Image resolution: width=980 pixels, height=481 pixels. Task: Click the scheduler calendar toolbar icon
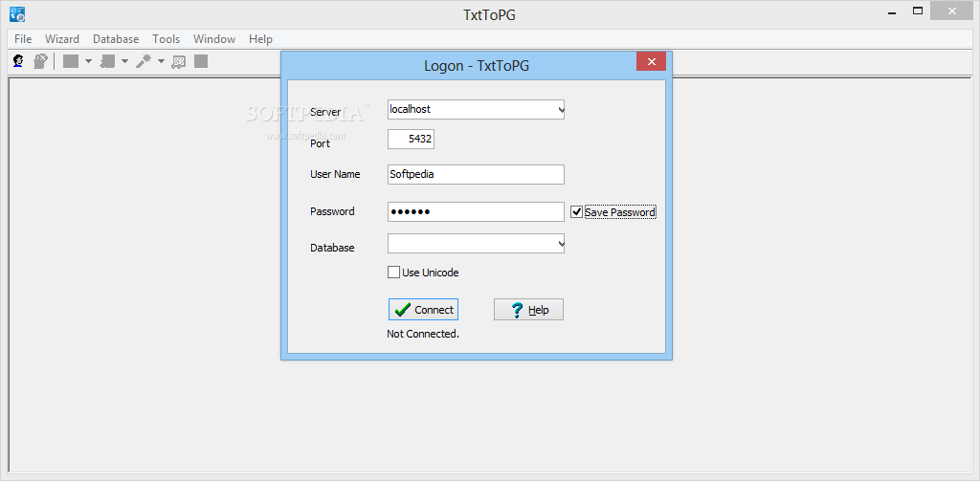179,61
